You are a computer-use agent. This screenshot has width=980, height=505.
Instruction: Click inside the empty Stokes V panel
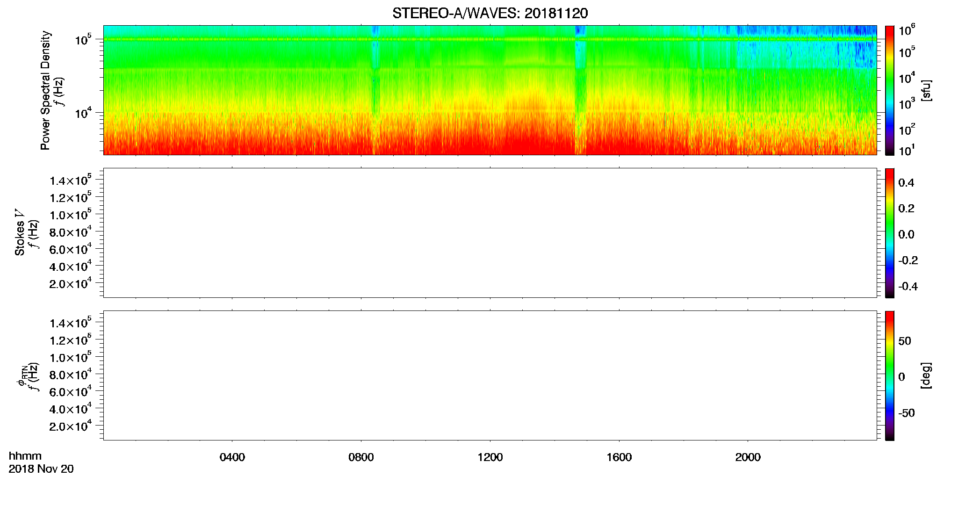[x=490, y=233]
